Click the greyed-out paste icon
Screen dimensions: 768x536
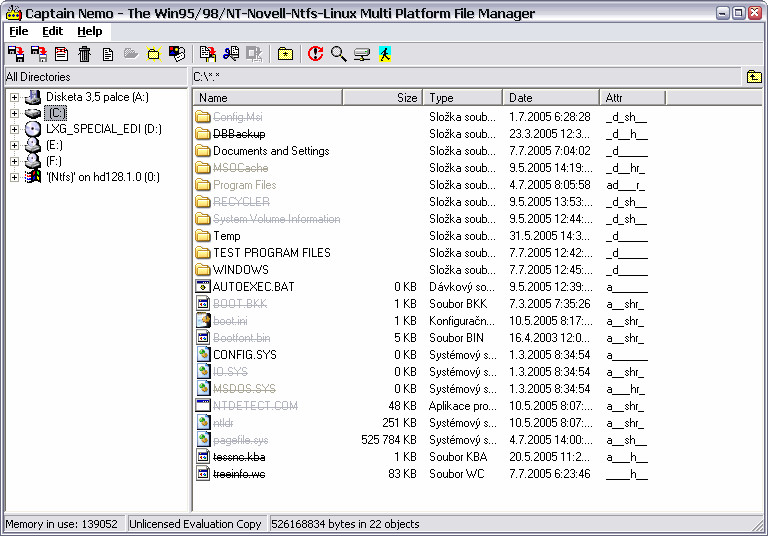[254, 53]
